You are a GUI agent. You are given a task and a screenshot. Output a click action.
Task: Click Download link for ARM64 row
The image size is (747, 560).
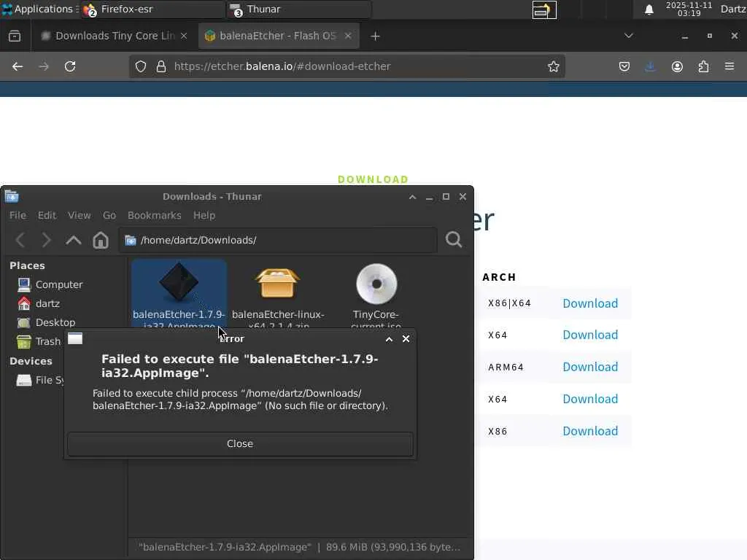590,367
